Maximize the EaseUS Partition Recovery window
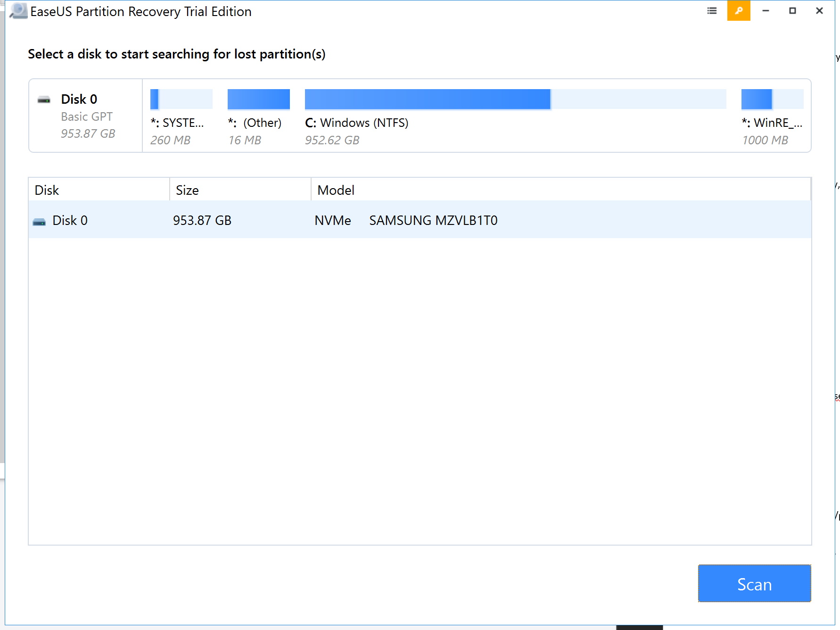This screenshot has height=630, width=840. [792, 10]
